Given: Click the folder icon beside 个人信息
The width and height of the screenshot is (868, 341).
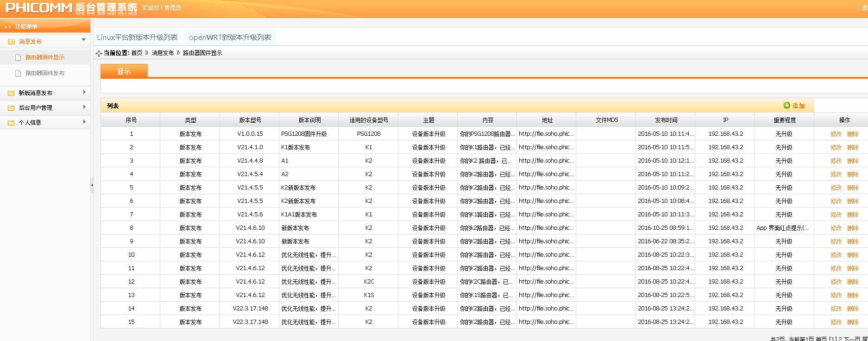Looking at the screenshot, I should point(11,123).
